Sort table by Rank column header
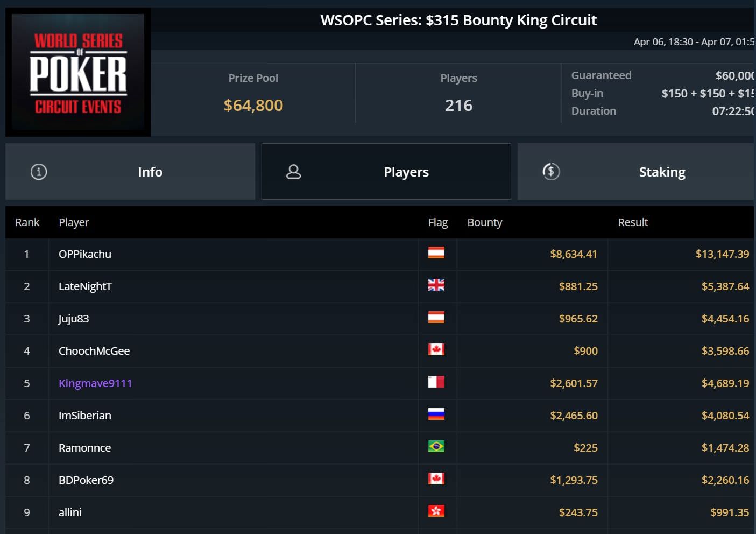 pos(27,222)
